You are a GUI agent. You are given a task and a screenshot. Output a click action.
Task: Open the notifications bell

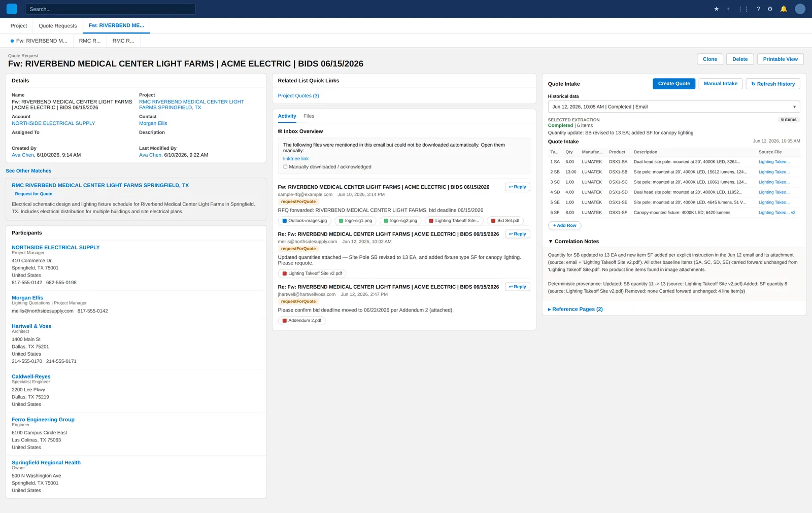tap(784, 9)
